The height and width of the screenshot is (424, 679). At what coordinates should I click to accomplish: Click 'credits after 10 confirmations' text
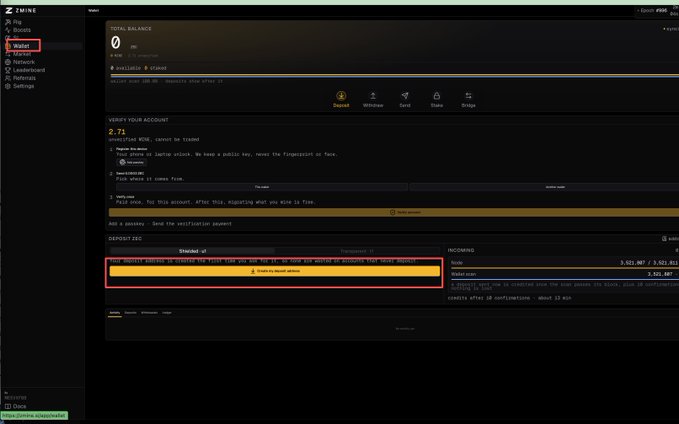(x=489, y=298)
